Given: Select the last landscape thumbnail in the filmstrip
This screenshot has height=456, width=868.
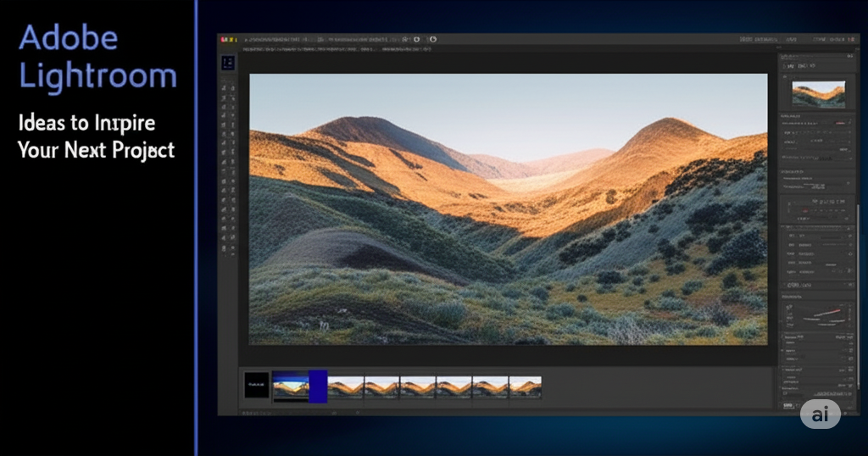Looking at the screenshot, I should tap(525, 386).
